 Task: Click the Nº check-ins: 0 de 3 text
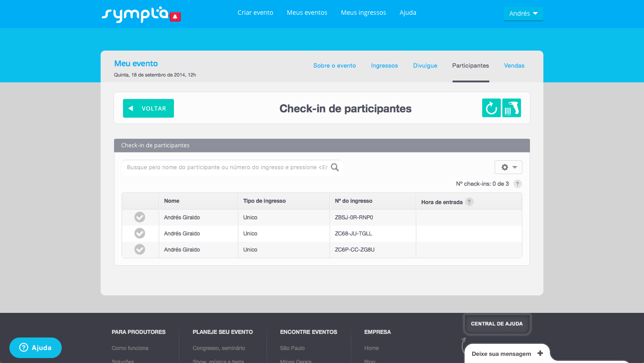coord(482,184)
